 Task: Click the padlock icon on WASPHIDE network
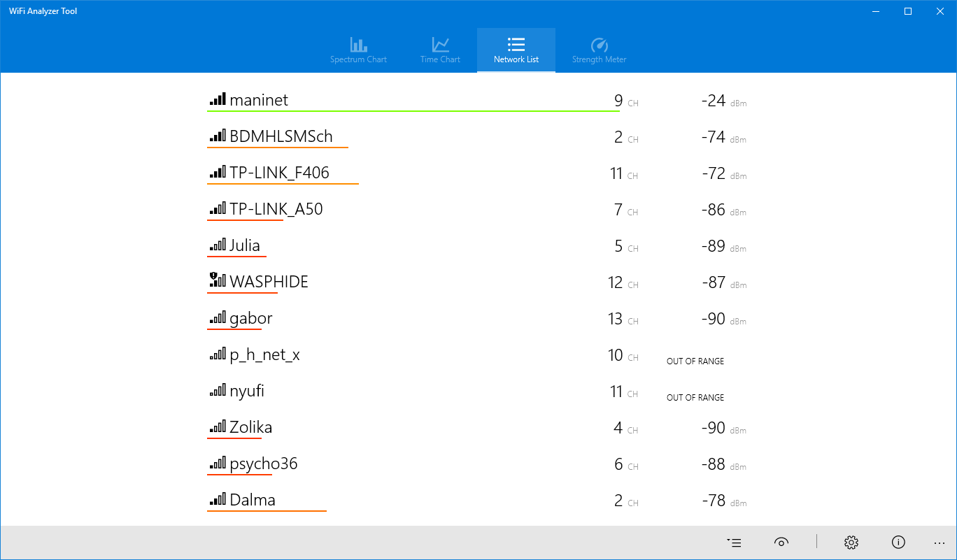[213, 277]
